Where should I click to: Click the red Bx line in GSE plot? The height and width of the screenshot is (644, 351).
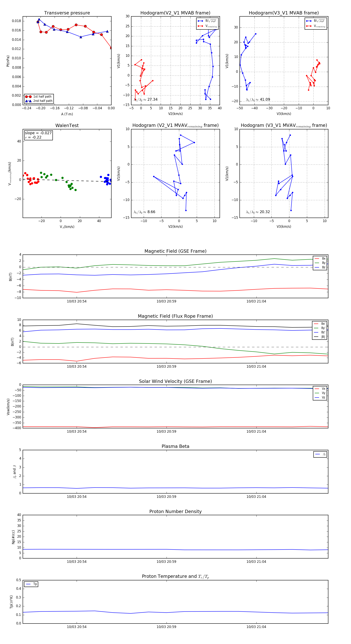point(175,290)
